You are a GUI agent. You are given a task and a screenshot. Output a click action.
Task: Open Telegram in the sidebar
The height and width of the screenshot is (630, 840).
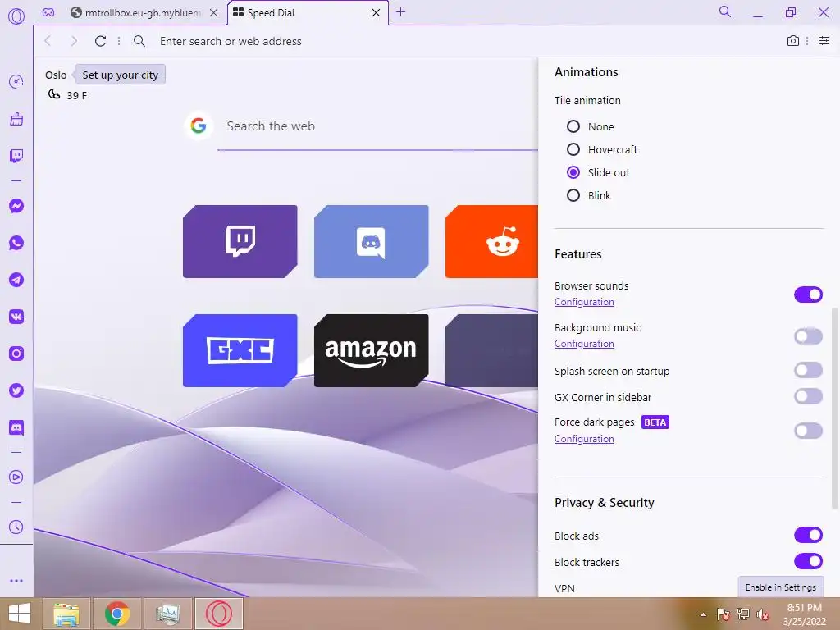tap(16, 280)
